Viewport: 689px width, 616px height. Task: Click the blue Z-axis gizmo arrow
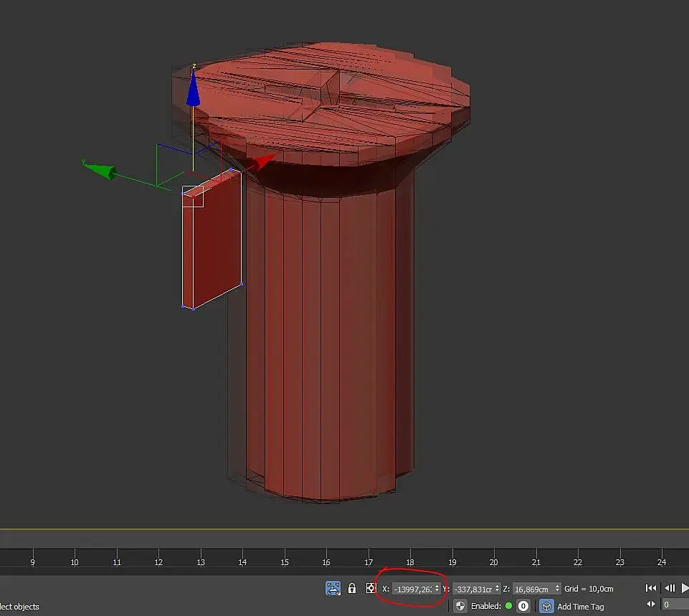click(193, 92)
